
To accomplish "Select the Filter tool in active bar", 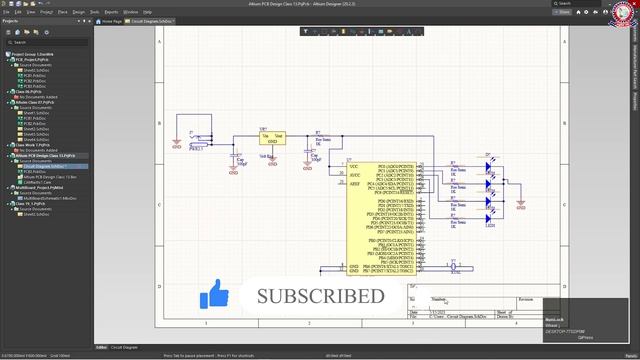I will click(305, 31).
